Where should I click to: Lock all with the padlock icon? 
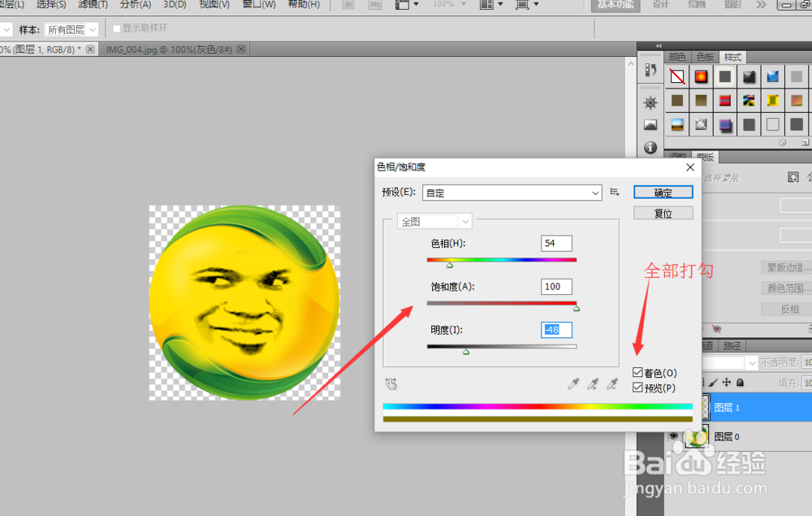740,383
